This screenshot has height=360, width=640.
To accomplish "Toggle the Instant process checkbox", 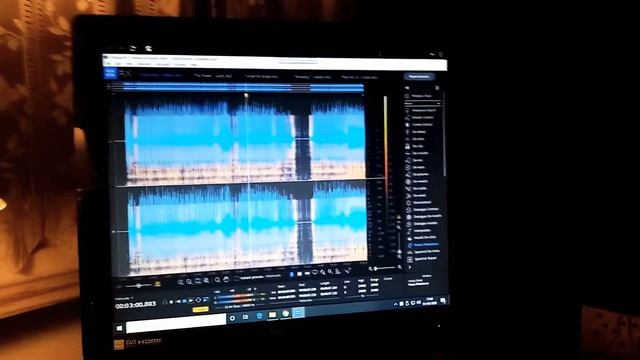I will click(236, 279).
